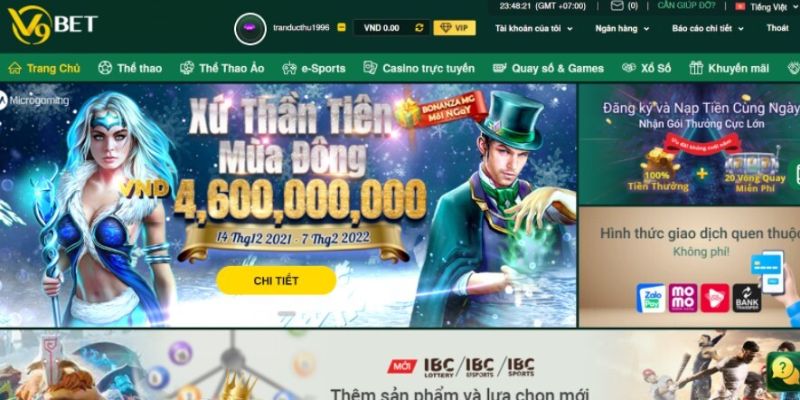Open the mail inbox envelope icon
800x400 pixels.
tap(617, 6)
